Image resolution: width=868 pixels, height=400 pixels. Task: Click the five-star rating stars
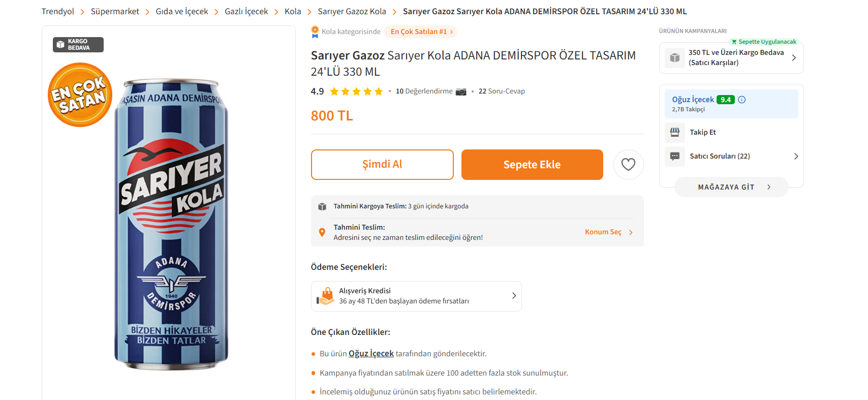click(356, 91)
